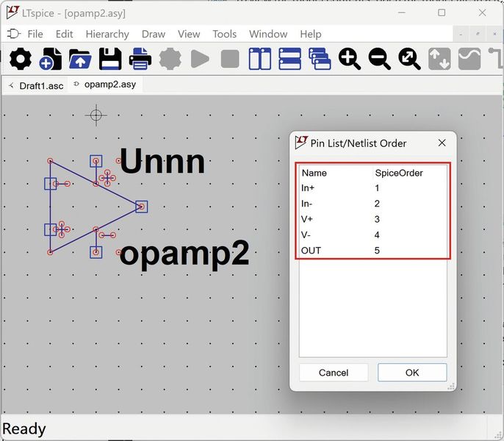Print using the printer icon
Screen dimensions: 504x441
tap(140, 59)
